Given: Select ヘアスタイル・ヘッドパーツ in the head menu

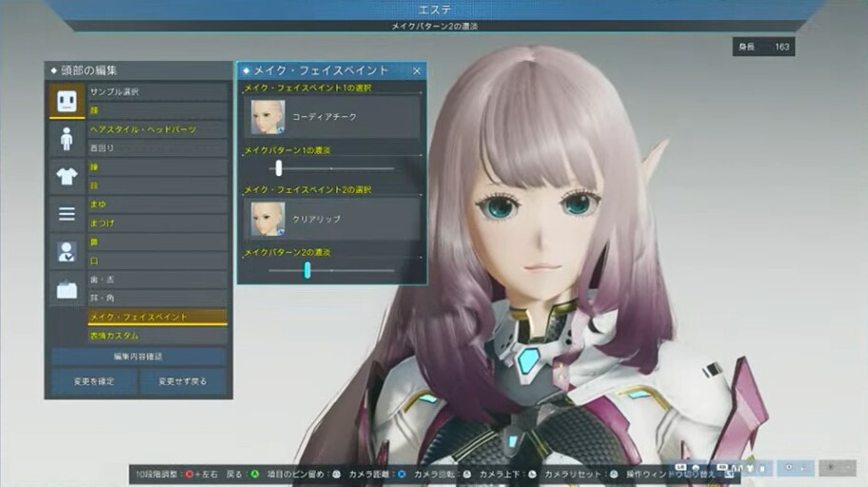Looking at the screenshot, I should point(158,129).
